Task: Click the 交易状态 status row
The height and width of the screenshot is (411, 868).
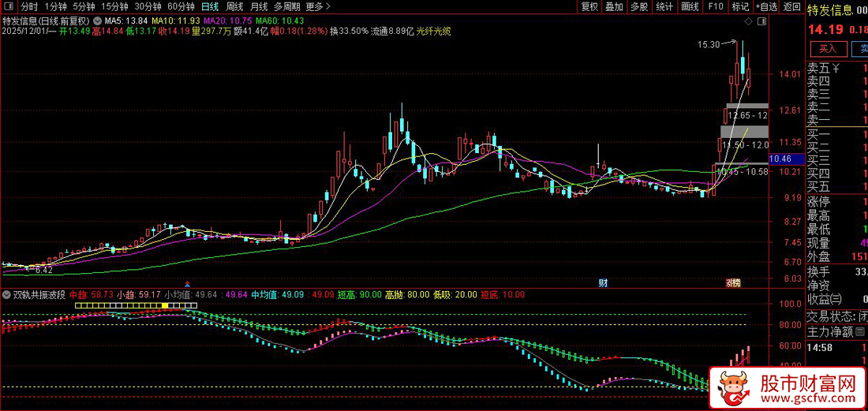Action: point(837,316)
